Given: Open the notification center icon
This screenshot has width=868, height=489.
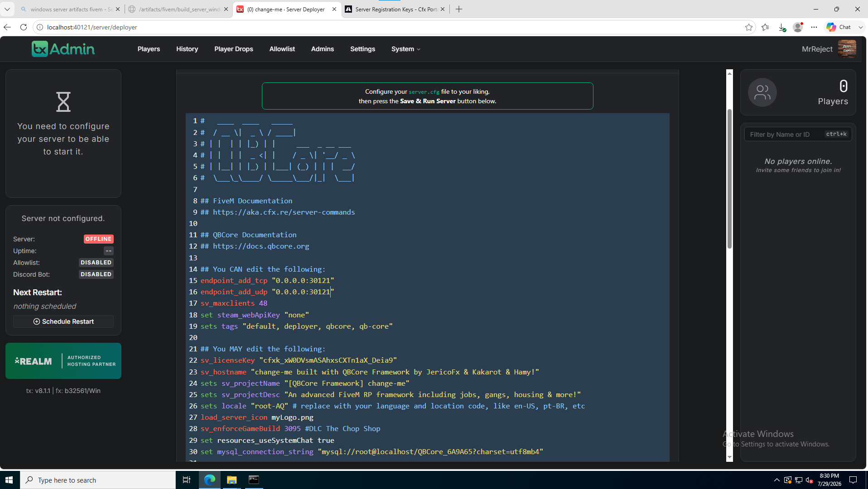Looking at the screenshot, I should coord(853,480).
